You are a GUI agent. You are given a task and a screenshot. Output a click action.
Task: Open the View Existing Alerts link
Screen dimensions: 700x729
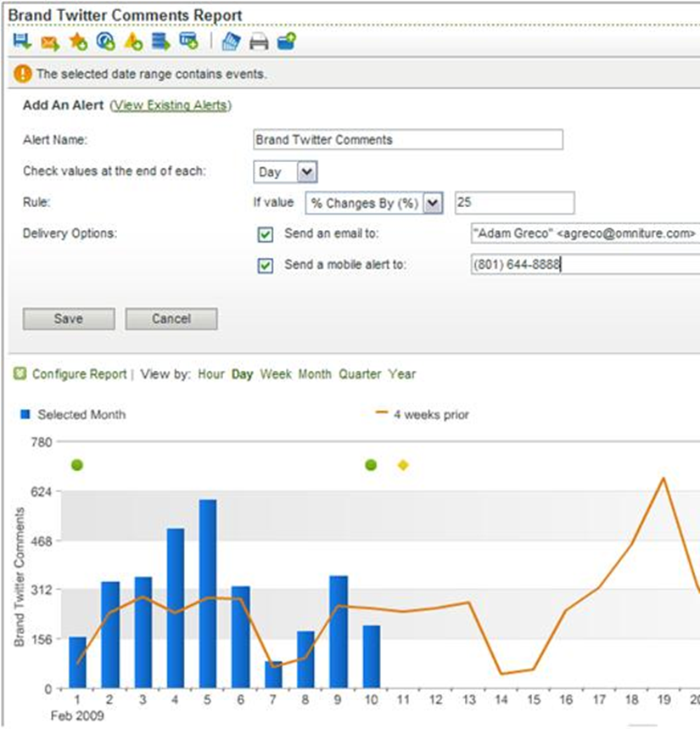[x=171, y=105]
